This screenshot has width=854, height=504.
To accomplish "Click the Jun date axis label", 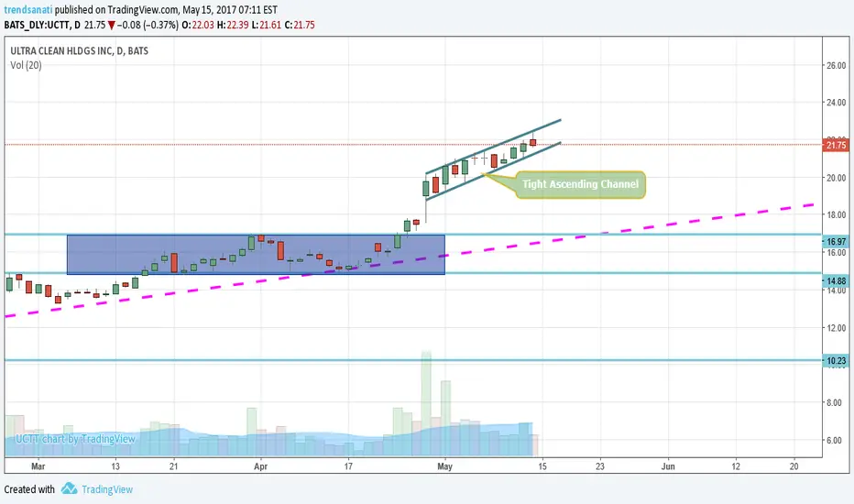I will click(x=668, y=466).
